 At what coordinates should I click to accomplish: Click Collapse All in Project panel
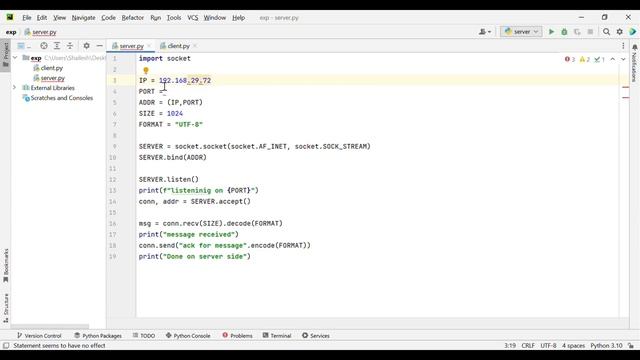tap(70, 46)
